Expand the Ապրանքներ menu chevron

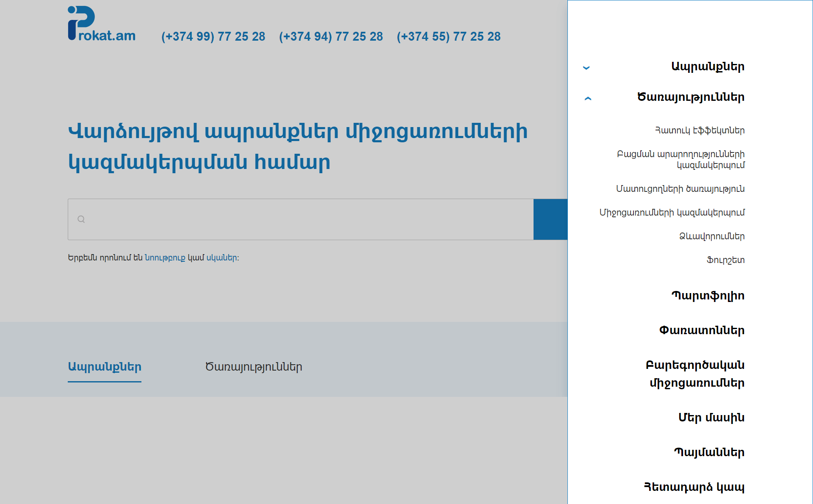pyautogui.click(x=586, y=68)
